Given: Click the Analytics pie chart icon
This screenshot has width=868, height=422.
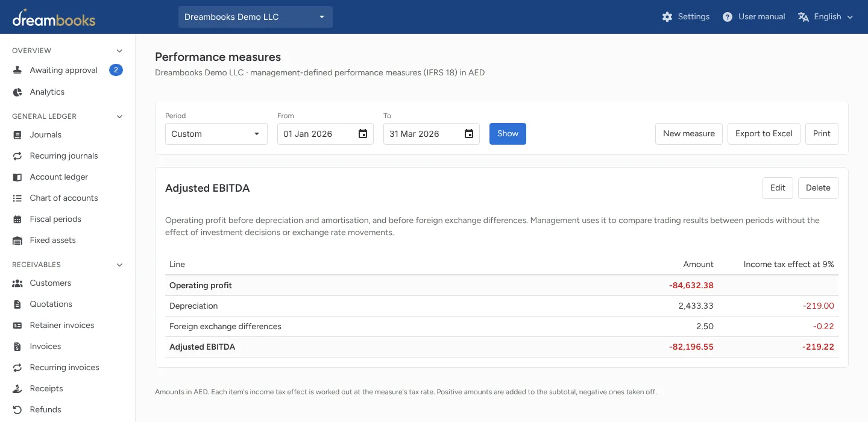Looking at the screenshot, I should click(17, 92).
